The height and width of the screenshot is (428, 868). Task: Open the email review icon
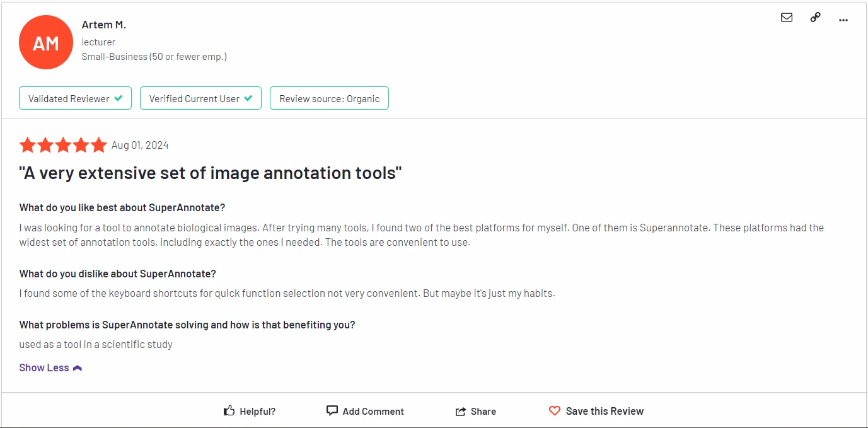click(x=787, y=18)
